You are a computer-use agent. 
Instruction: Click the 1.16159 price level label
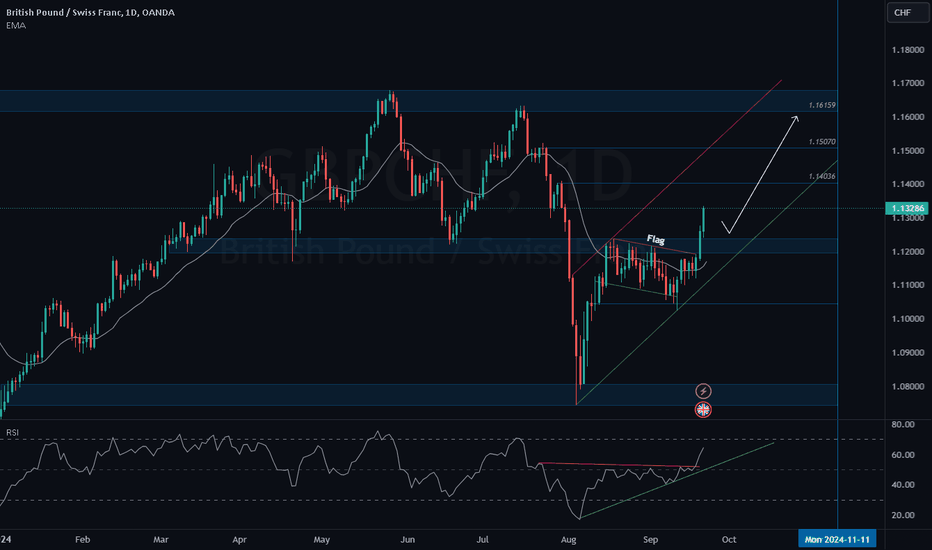click(821, 105)
